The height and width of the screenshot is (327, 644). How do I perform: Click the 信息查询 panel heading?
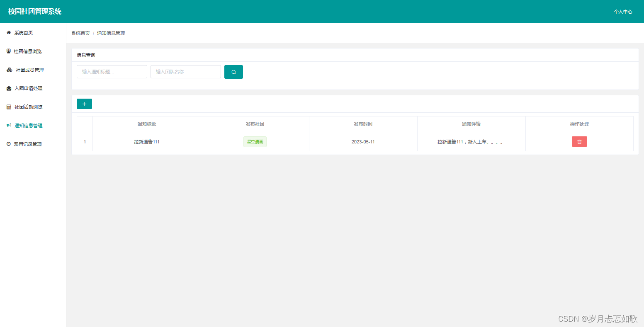[86, 55]
